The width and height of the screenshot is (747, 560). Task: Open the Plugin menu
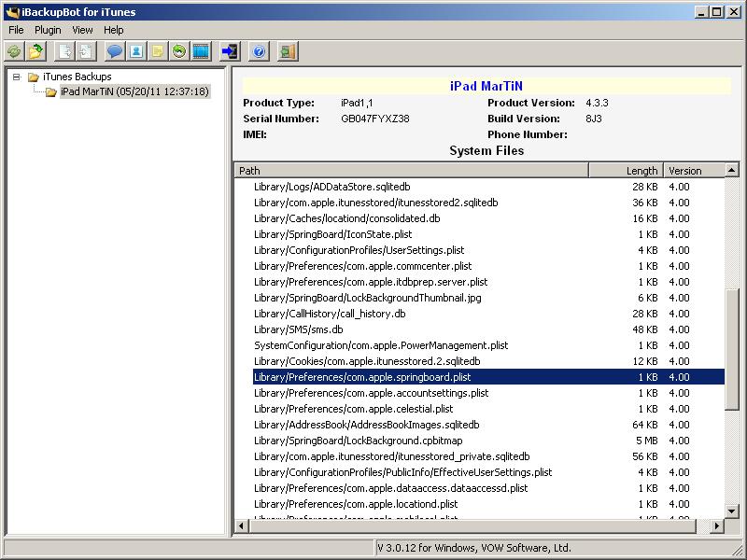point(48,30)
